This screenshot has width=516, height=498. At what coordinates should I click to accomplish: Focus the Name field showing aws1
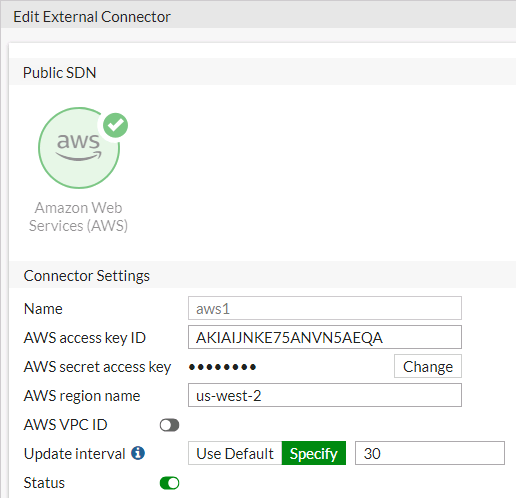[325, 308]
